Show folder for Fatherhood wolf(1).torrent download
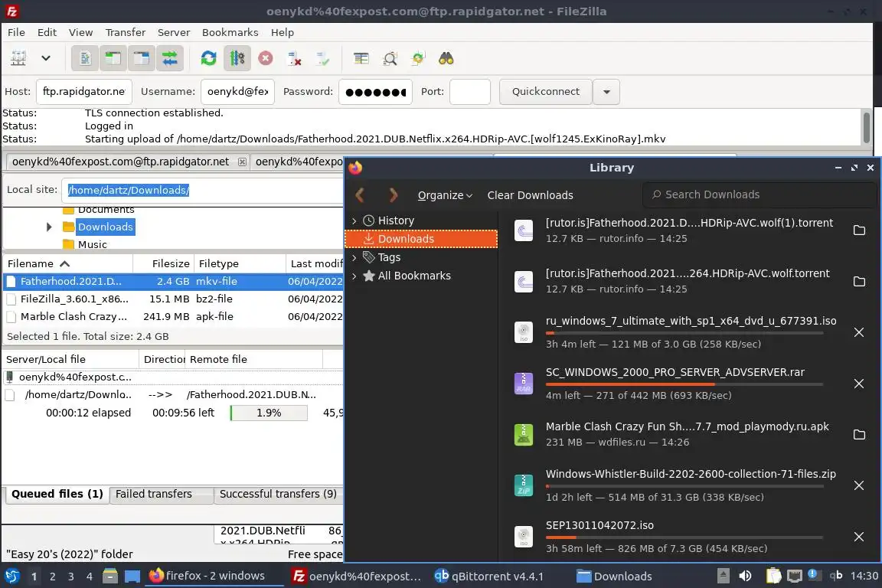Screen dimensions: 882x588 coord(858,230)
